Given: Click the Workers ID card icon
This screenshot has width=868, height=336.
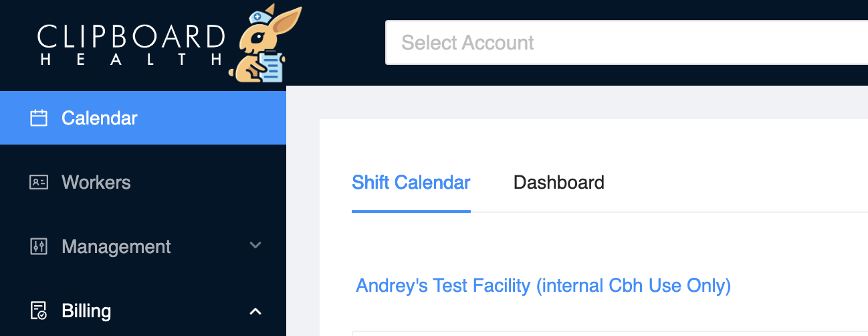Looking at the screenshot, I should tap(39, 182).
